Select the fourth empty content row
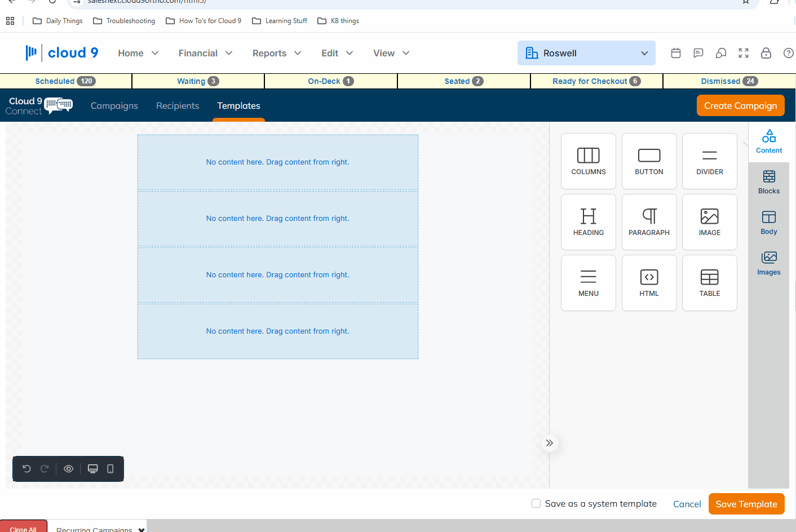Image resolution: width=796 pixels, height=532 pixels. 278,331
